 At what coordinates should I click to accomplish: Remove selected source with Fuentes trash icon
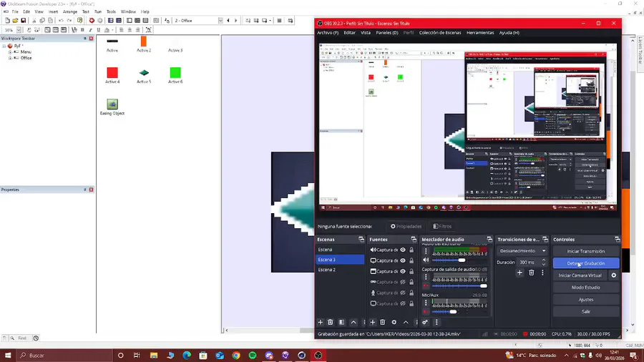382,323
